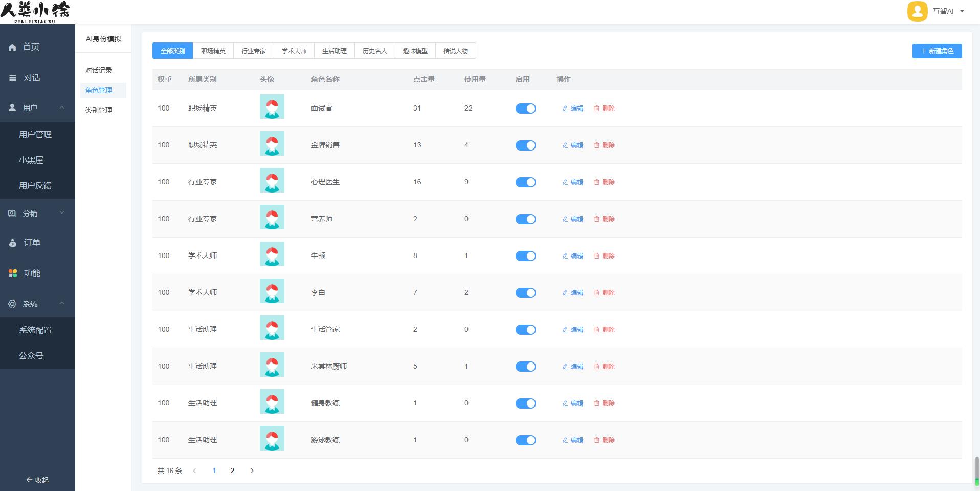Image resolution: width=980 pixels, height=491 pixels.
Task: Collapse the 系统 sidebar submenu arrow
Action: [62, 303]
